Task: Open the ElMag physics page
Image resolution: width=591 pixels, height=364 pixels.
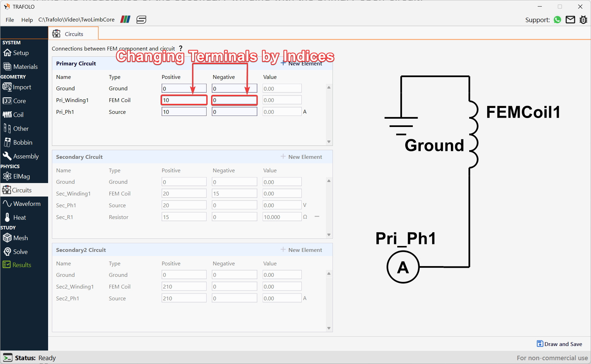Action: (17, 176)
